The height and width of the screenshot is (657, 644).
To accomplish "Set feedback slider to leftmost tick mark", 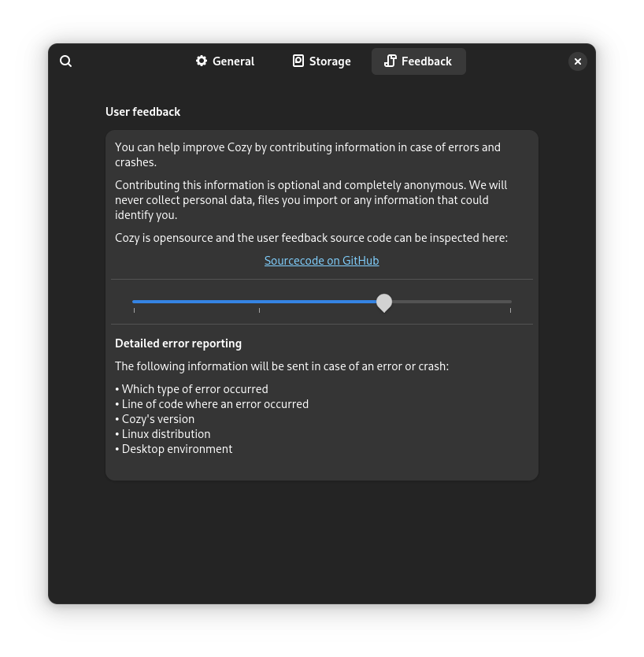I will [x=134, y=302].
